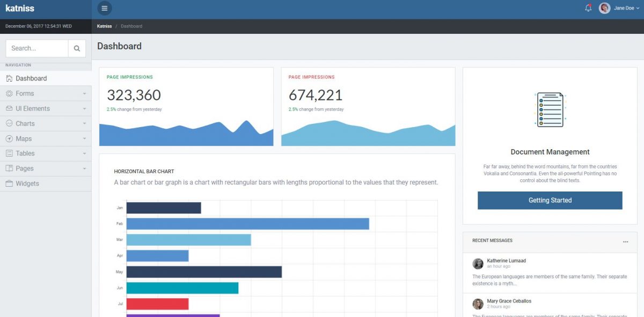Click the UI Elements envelope icon
The height and width of the screenshot is (317, 644).
pyautogui.click(x=9, y=108)
